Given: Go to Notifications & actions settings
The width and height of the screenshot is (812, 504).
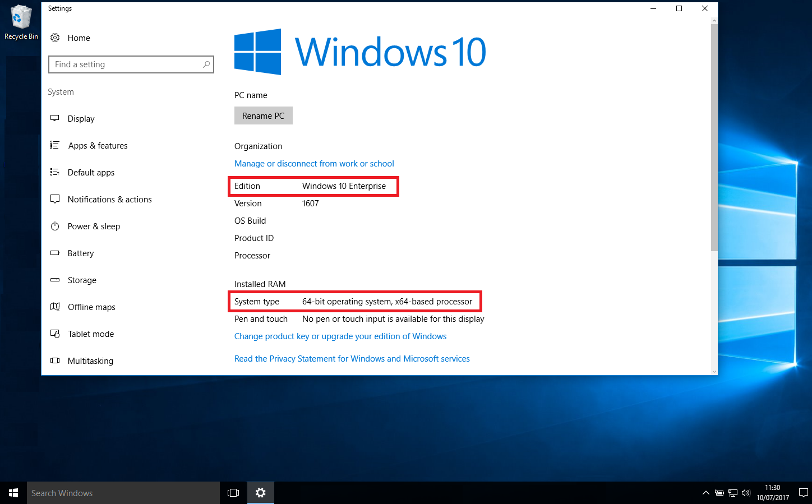Looking at the screenshot, I should click(109, 200).
